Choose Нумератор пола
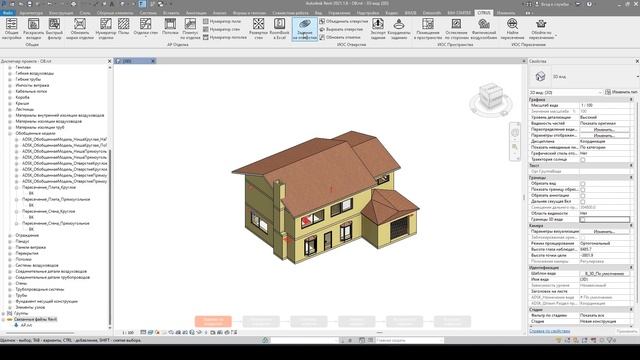Viewport: 640px width, 360px height. pos(222,21)
